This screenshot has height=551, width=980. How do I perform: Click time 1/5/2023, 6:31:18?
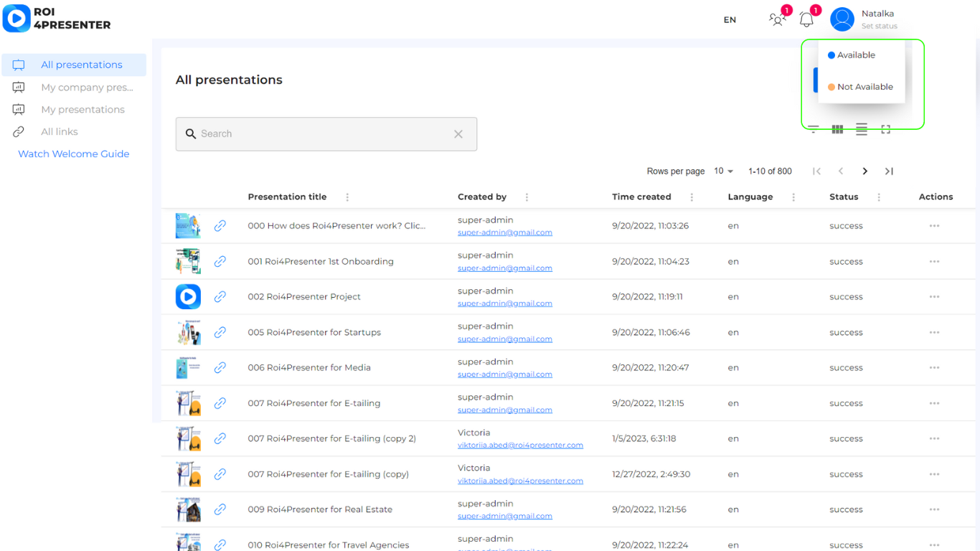click(x=644, y=438)
